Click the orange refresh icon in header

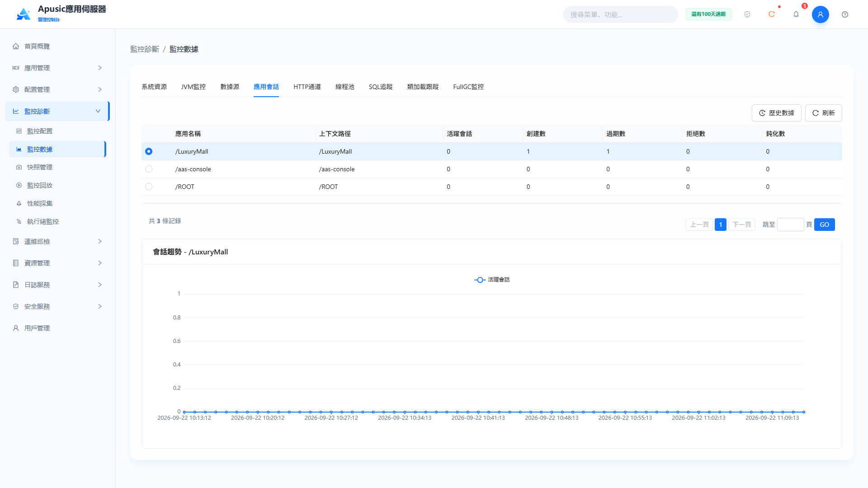[772, 14]
